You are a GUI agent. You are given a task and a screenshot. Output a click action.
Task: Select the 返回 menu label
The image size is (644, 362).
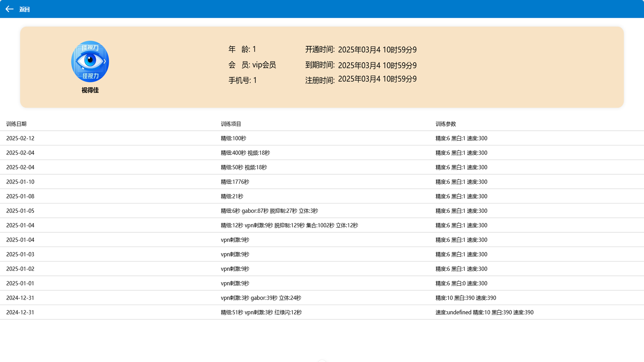(x=24, y=9)
